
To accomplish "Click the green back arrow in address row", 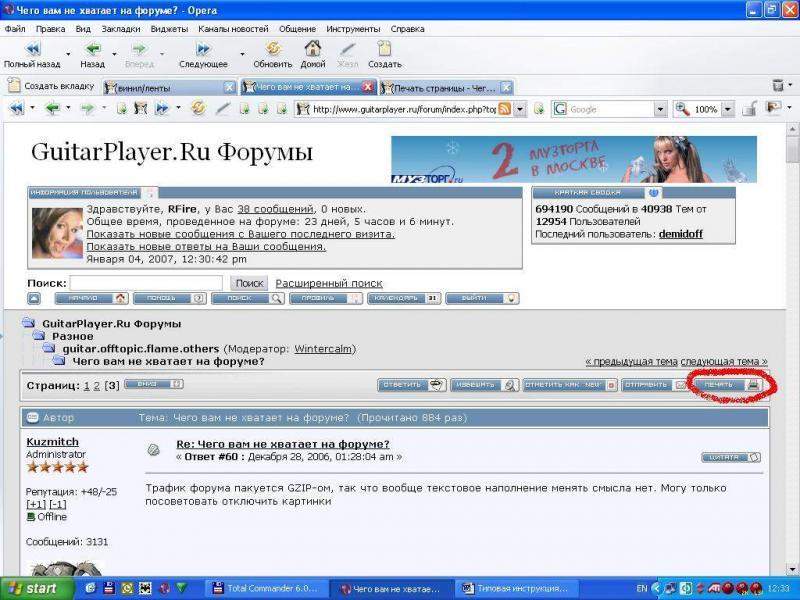I will click(x=53, y=108).
